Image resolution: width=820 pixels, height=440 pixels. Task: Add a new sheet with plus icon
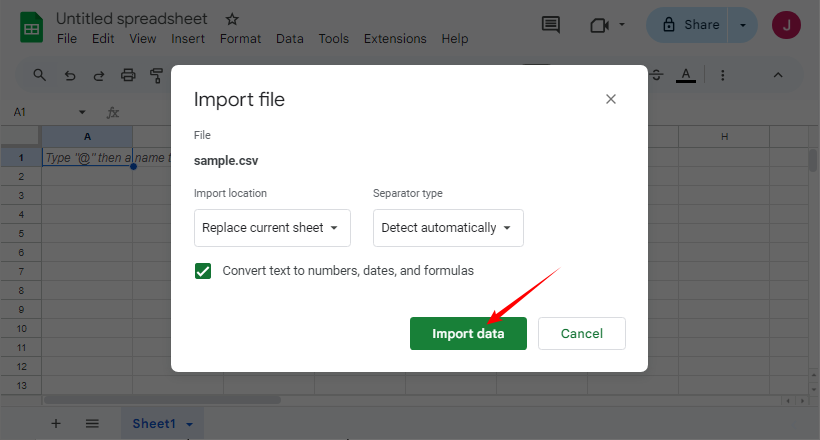tap(55, 423)
